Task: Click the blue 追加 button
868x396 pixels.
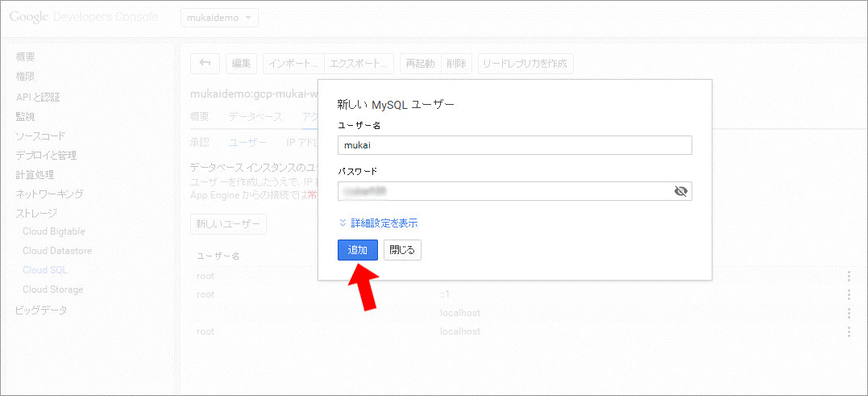Action: 358,250
